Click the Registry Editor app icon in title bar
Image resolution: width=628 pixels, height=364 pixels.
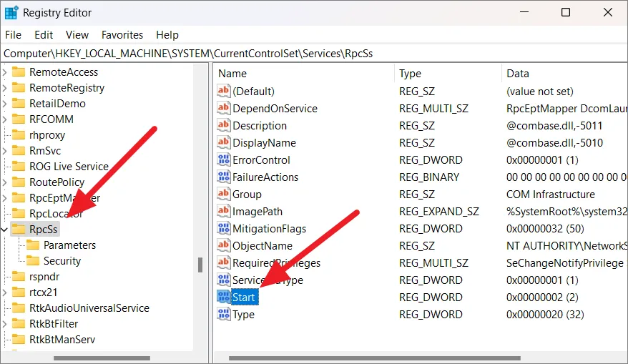coord(11,12)
